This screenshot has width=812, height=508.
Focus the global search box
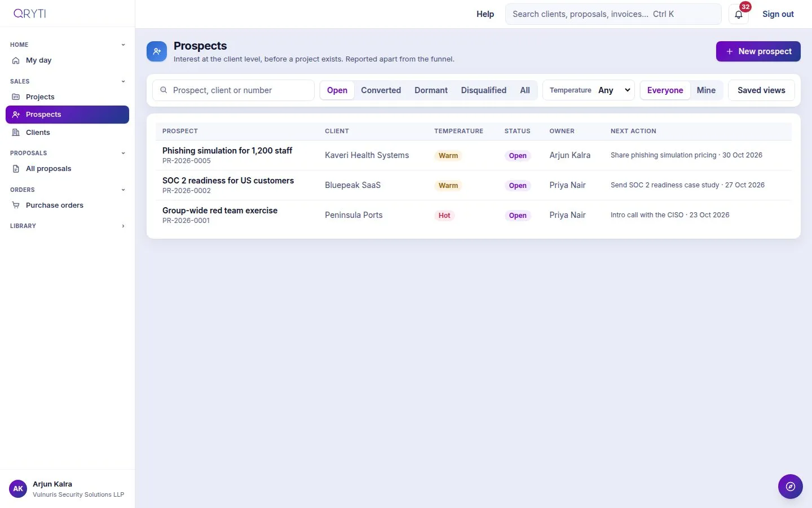pos(614,14)
